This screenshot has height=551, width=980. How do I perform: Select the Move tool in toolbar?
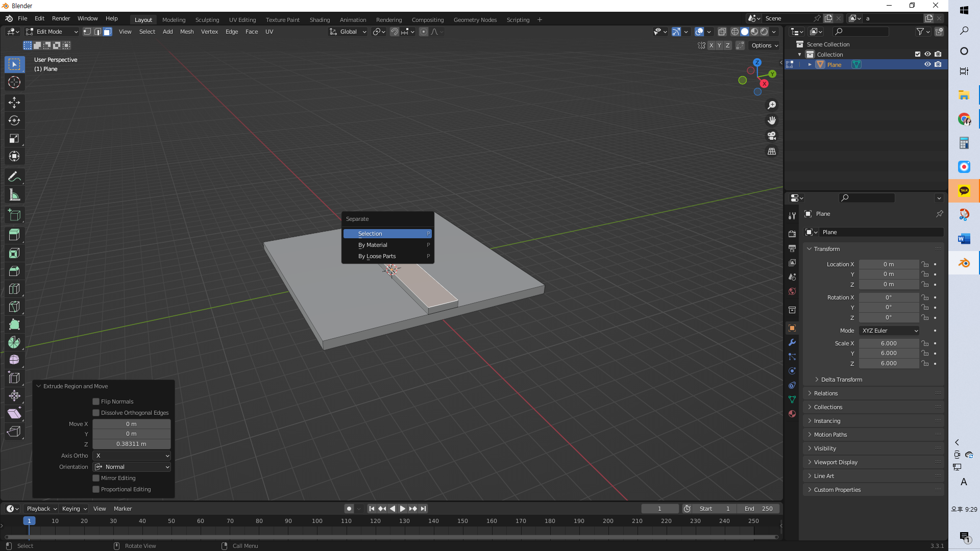14,103
